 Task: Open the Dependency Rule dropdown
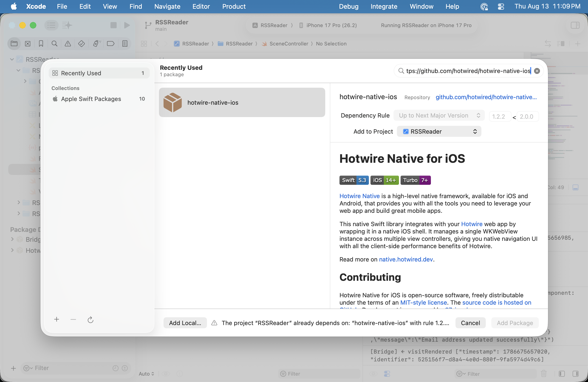pos(439,115)
